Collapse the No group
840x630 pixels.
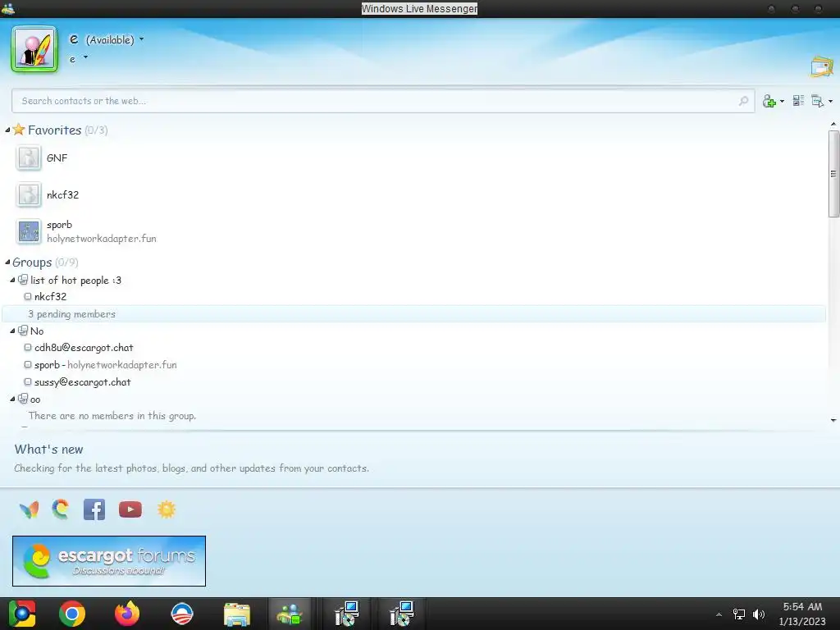coord(12,331)
